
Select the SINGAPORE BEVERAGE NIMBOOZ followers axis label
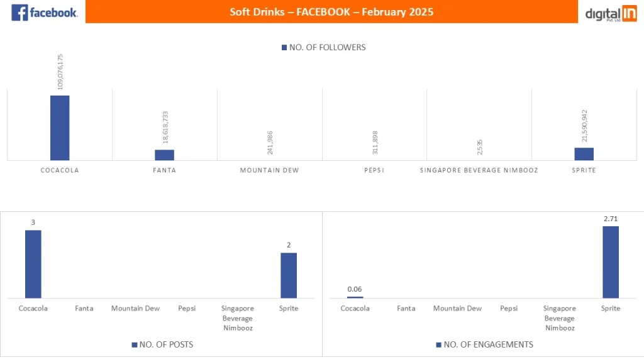(x=479, y=170)
